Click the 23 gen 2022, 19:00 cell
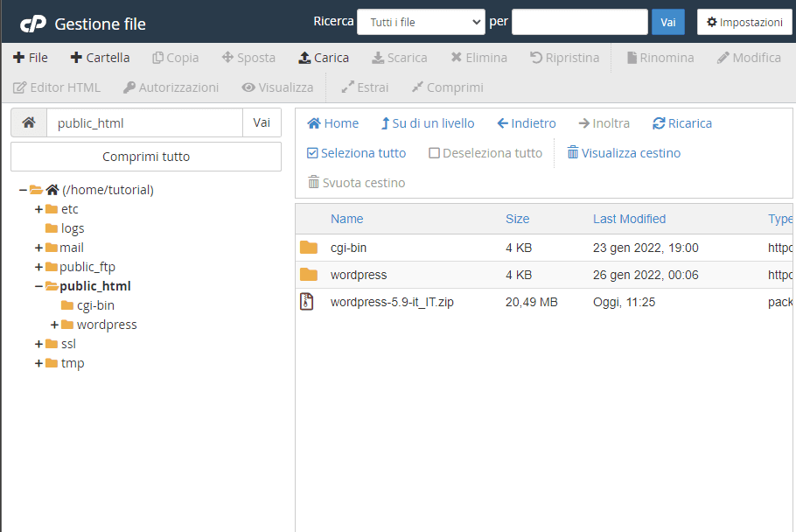 click(646, 248)
